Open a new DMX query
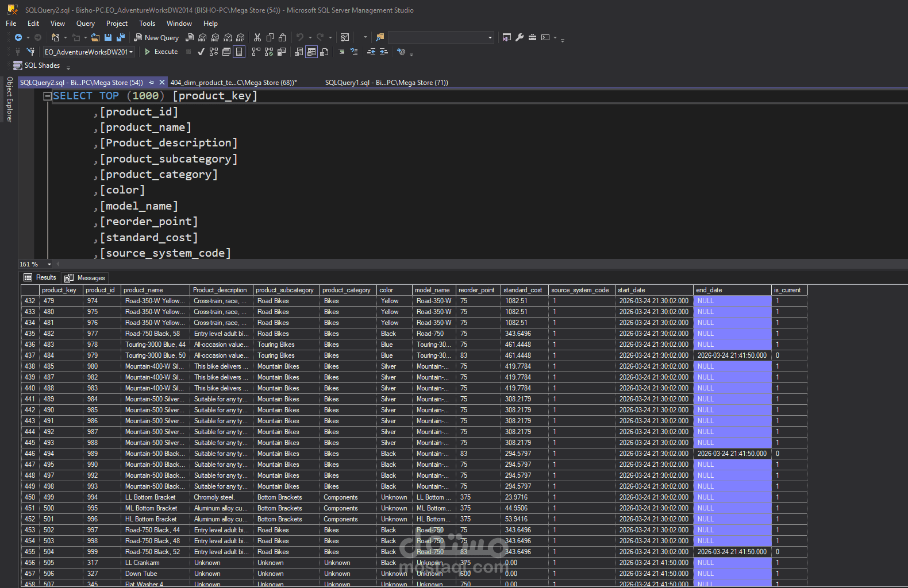Viewport: 908px width, 588px height. (x=215, y=37)
